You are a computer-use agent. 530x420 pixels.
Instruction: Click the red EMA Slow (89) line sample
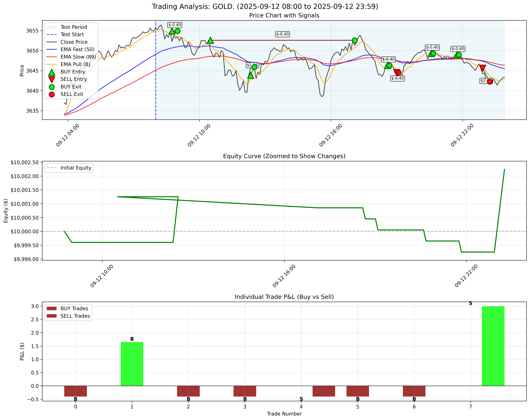52,57
